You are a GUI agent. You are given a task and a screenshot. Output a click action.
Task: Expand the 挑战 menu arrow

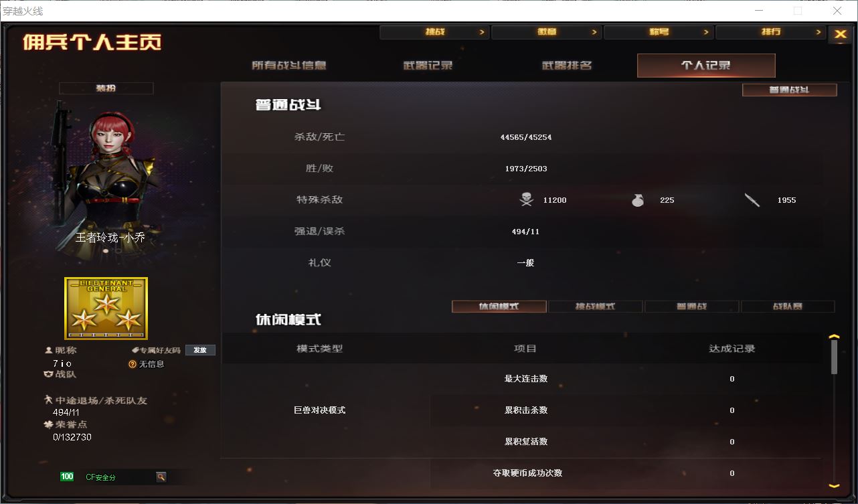(x=481, y=32)
